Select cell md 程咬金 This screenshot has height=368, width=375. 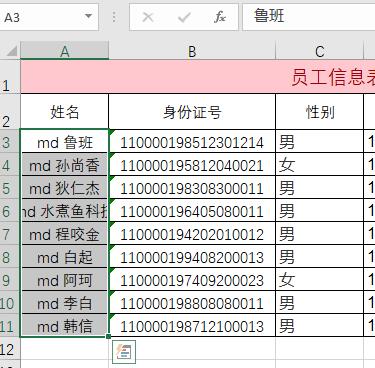[65, 234]
